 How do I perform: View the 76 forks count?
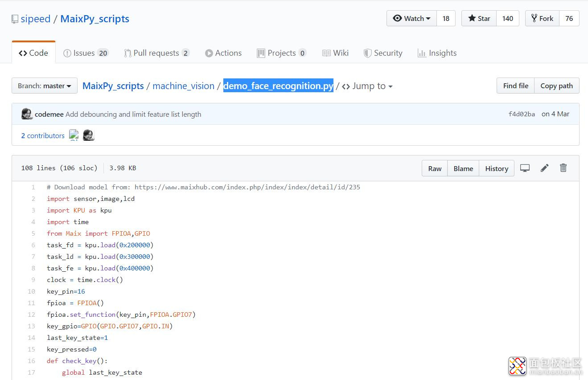pyautogui.click(x=569, y=18)
